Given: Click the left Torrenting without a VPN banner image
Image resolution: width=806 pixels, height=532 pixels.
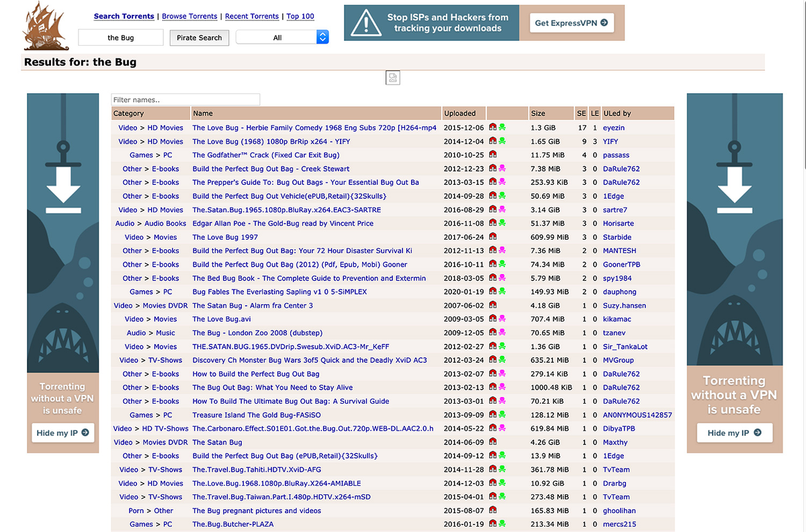Looking at the screenshot, I should pyautogui.click(x=62, y=272).
